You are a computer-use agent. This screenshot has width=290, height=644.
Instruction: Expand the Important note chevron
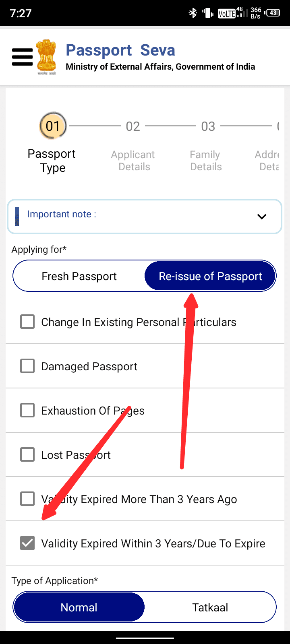(x=262, y=217)
